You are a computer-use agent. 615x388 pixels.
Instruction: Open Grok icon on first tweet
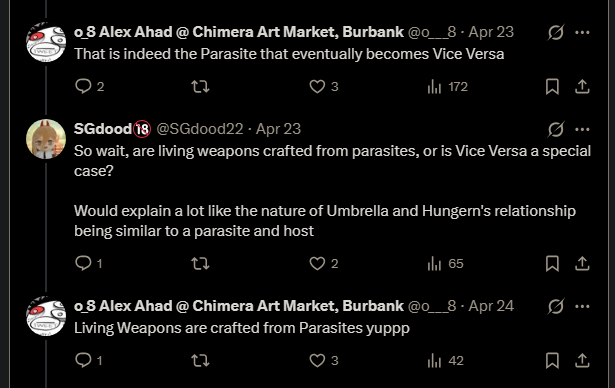click(556, 32)
